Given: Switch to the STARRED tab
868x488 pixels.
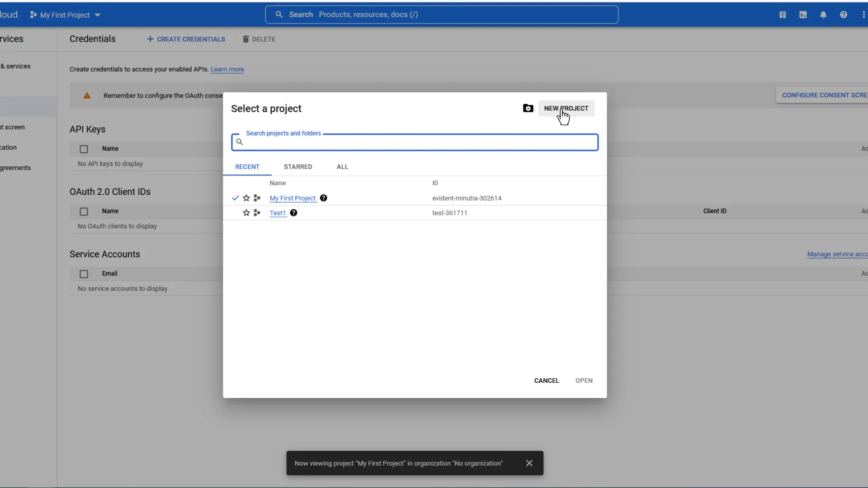Looking at the screenshot, I should click(298, 167).
